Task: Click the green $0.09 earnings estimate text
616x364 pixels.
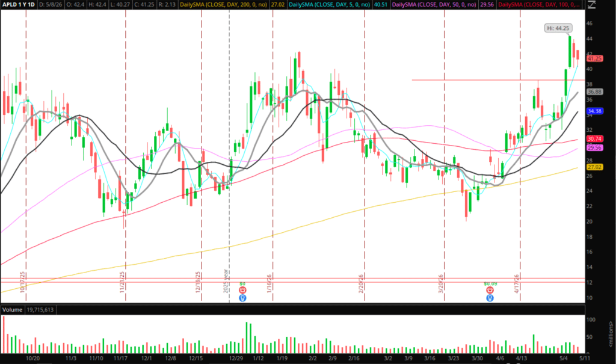Action: (x=490, y=283)
